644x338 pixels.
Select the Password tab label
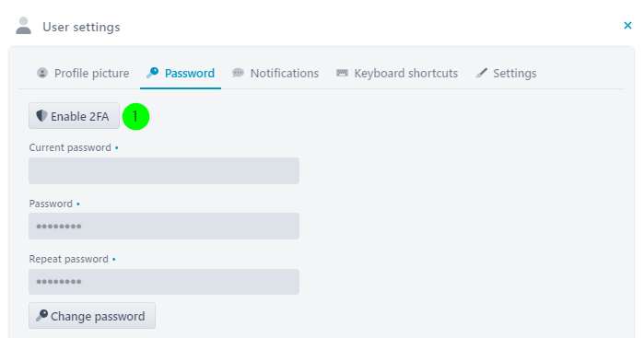[190, 73]
